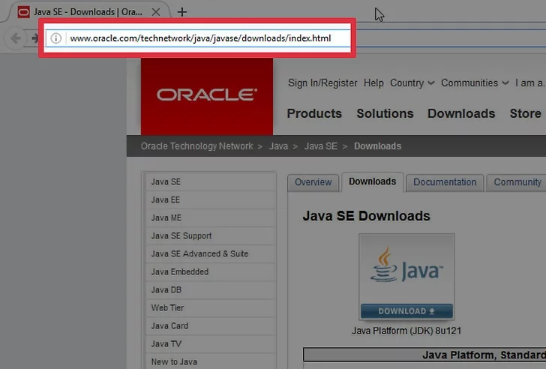
Task: Click the Java SE Downloads heading
Action: (366, 216)
